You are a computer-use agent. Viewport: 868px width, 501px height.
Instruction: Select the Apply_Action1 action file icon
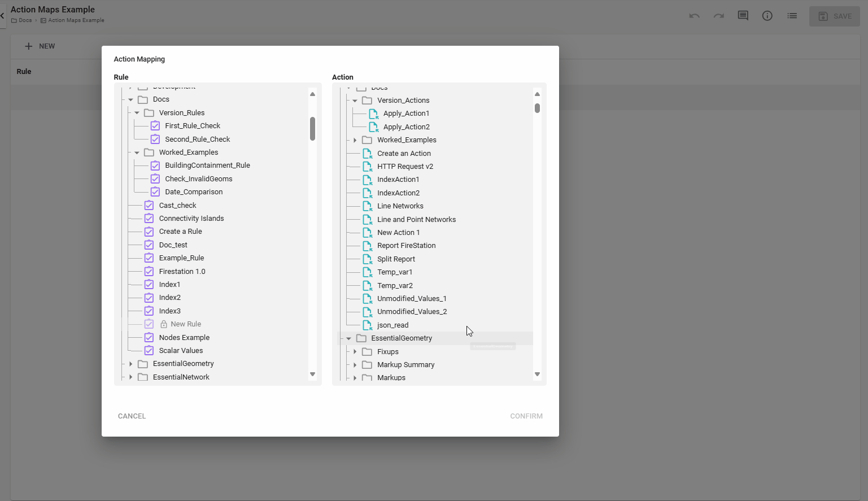(x=373, y=114)
